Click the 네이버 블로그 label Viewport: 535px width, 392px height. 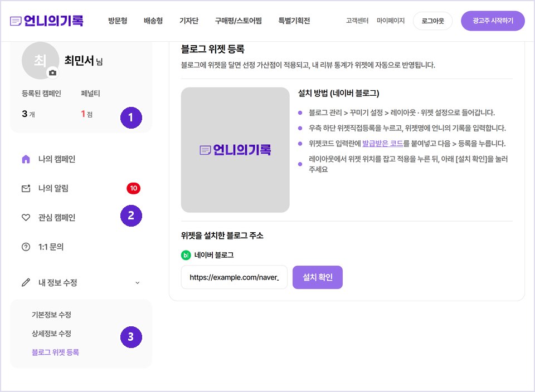pyautogui.click(x=214, y=255)
